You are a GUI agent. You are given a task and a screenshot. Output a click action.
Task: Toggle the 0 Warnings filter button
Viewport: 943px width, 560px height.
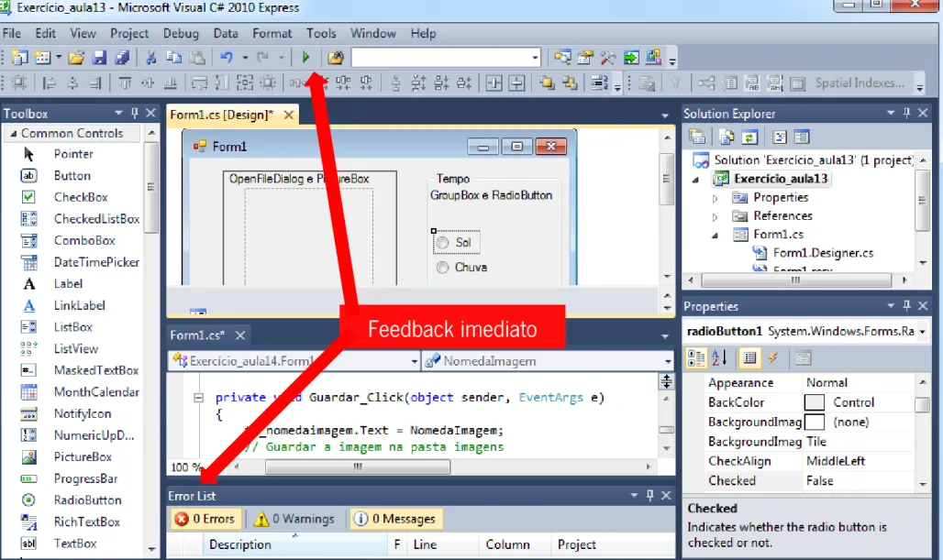pos(294,519)
